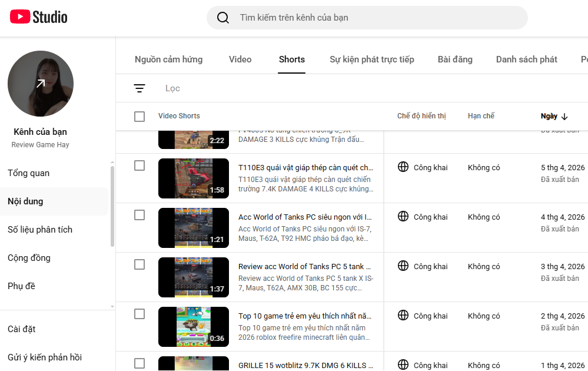
Task: Open Review acc World of Tanks PC title
Action: coord(304,267)
